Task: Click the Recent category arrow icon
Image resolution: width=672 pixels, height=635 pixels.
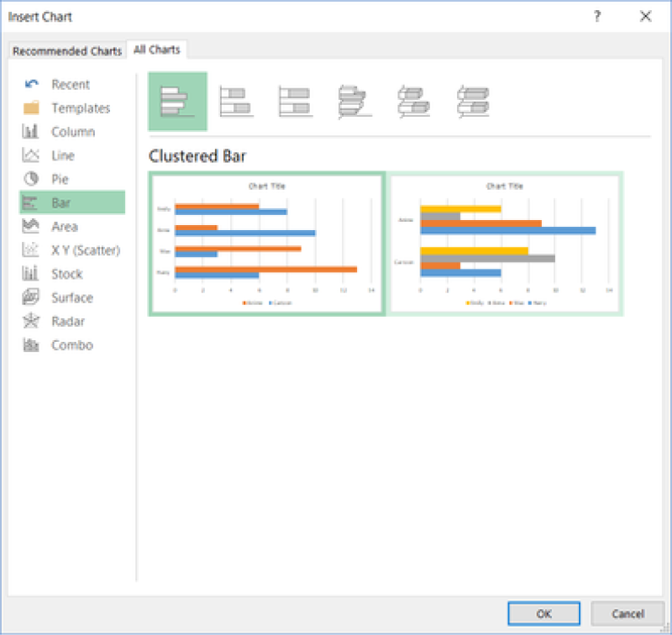Action: point(31,84)
